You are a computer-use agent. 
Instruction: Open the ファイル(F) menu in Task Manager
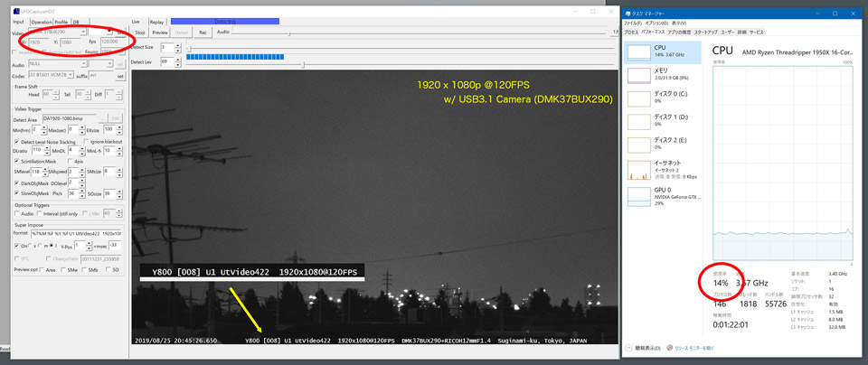(633, 23)
